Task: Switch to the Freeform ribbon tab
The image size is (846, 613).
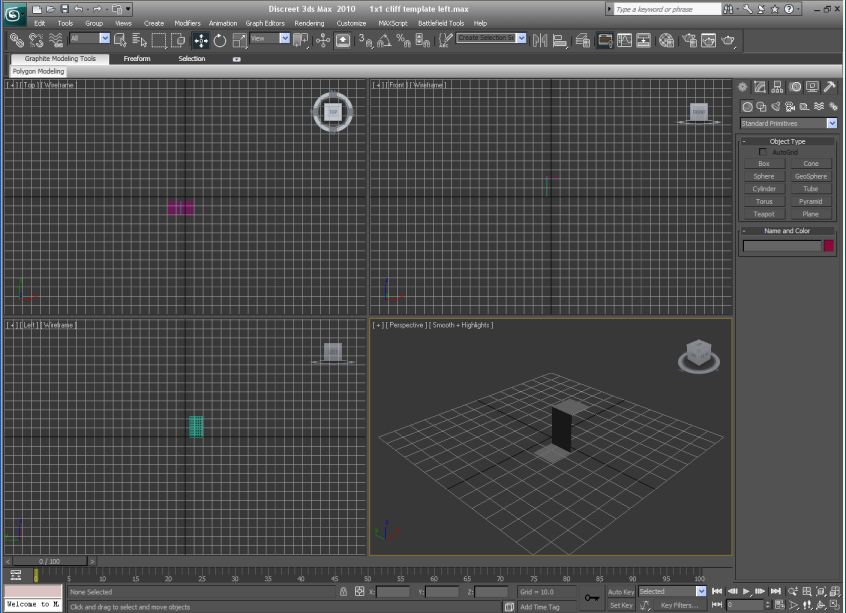Action: click(137, 58)
